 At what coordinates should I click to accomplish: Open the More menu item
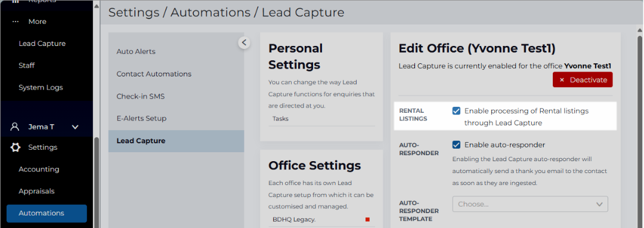click(x=38, y=21)
